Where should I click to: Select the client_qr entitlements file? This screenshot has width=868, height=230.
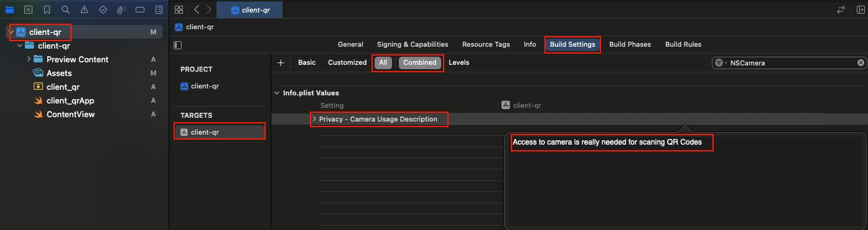[x=57, y=87]
